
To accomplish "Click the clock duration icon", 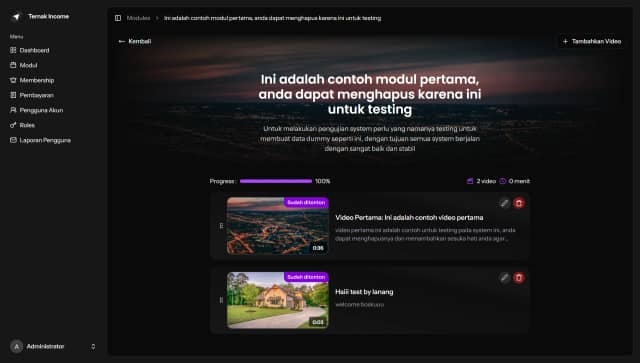I will (502, 181).
